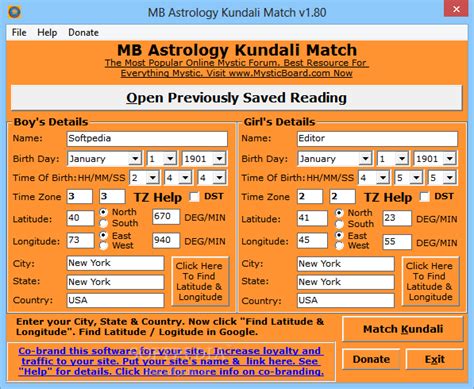Click the Match Kundali button
The image size is (474, 389).
tap(403, 329)
